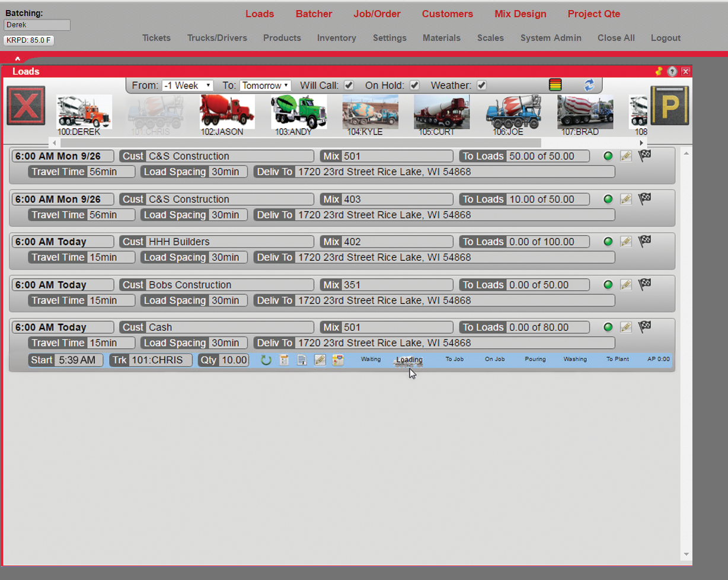
Task: Click yellow note icon on 101:CHRIS load row
Action: tap(338, 360)
